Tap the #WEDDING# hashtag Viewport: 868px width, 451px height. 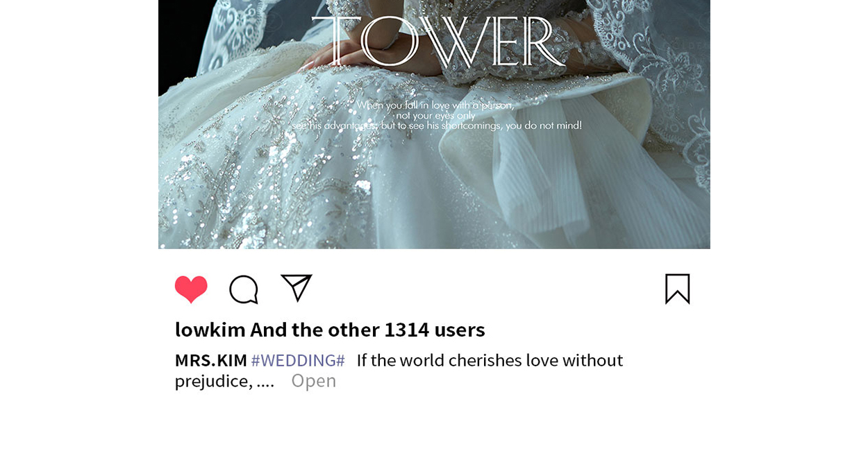click(x=298, y=360)
